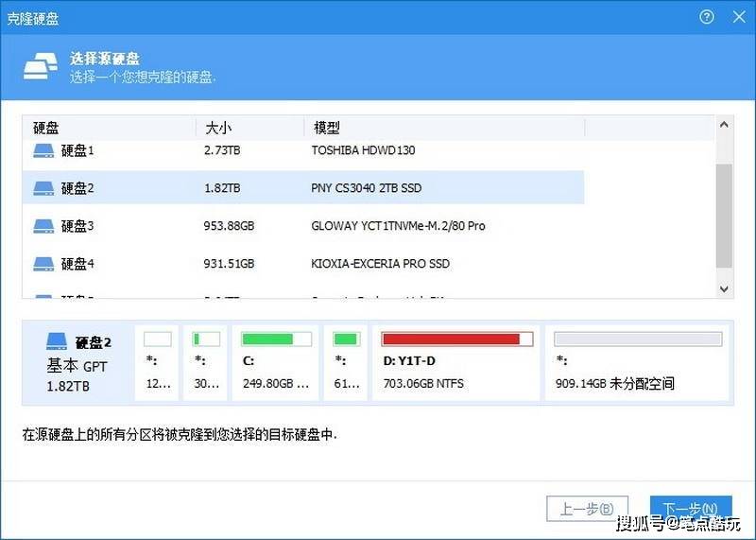Click the disk list scrollbar thumb

[724, 216]
